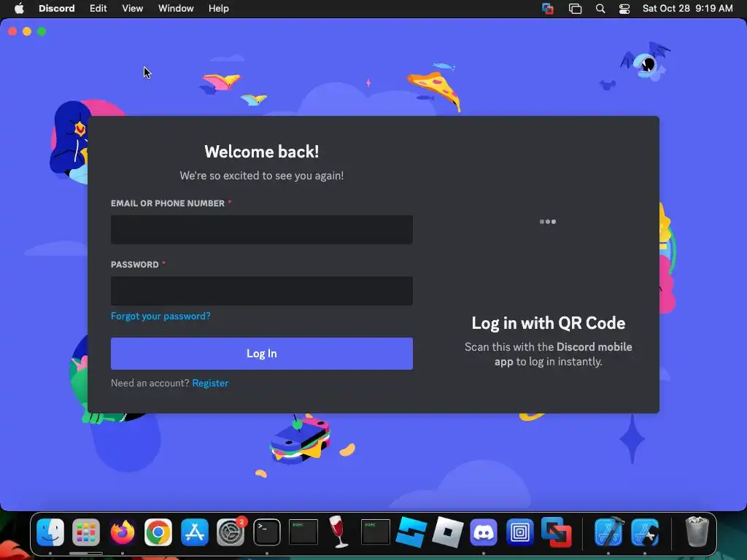Click "We're so excited to see you again!" text

point(262,176)
